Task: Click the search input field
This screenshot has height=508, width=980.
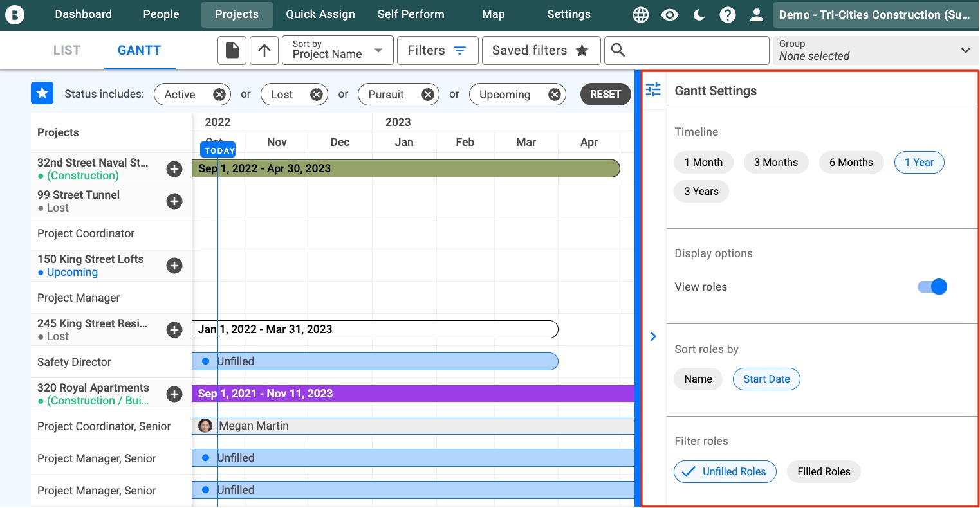Action: (687, 50)
